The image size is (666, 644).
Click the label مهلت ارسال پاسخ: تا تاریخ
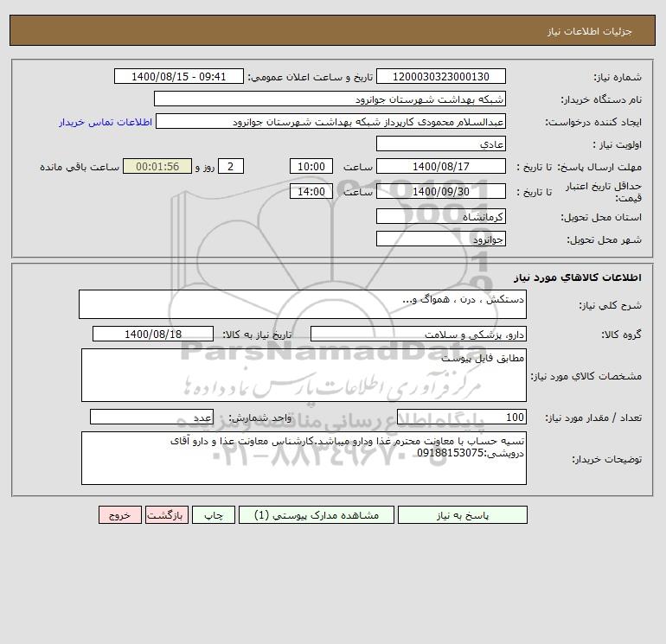[x=580, y=167]
